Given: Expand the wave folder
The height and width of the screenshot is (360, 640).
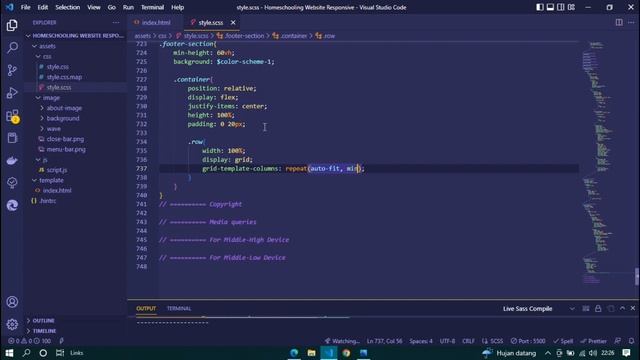Looking at the screenshot, I should point(53,129).
